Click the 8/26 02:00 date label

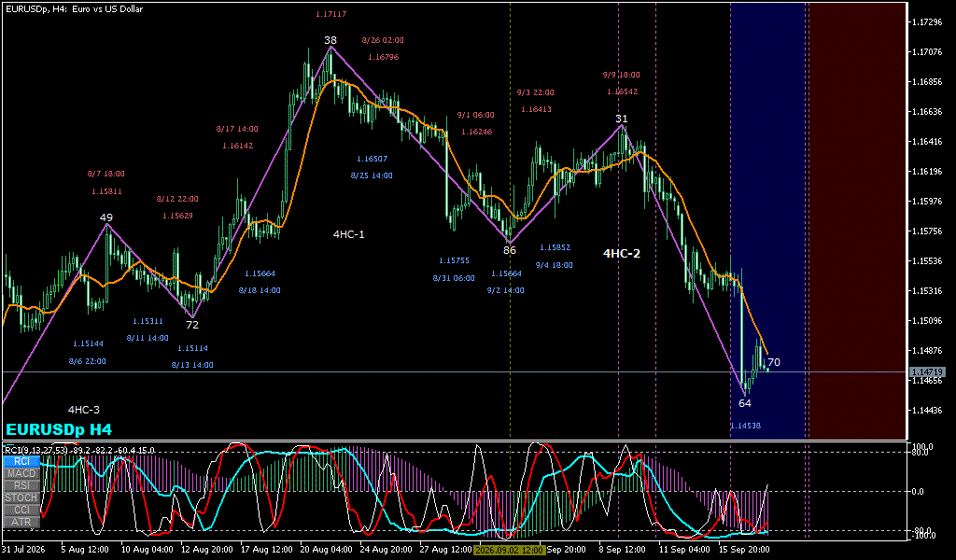pyautogui.click(x=382, y=40)
